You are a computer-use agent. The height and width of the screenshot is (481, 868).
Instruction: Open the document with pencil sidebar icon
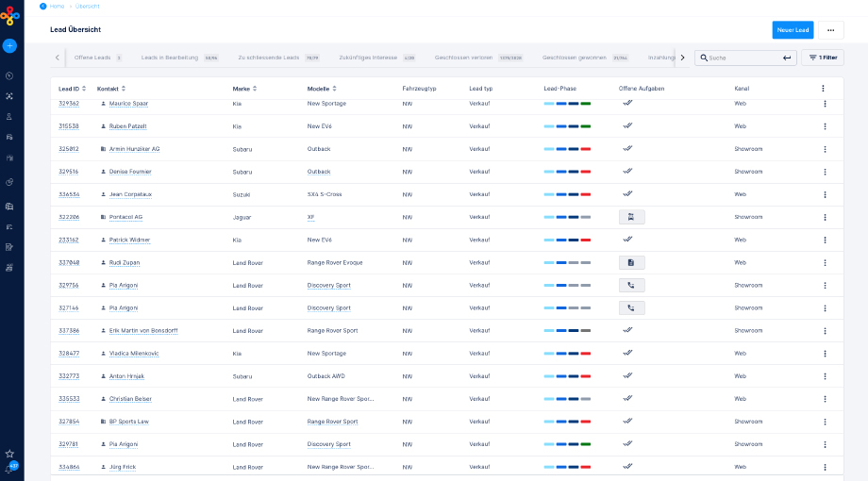9,247
